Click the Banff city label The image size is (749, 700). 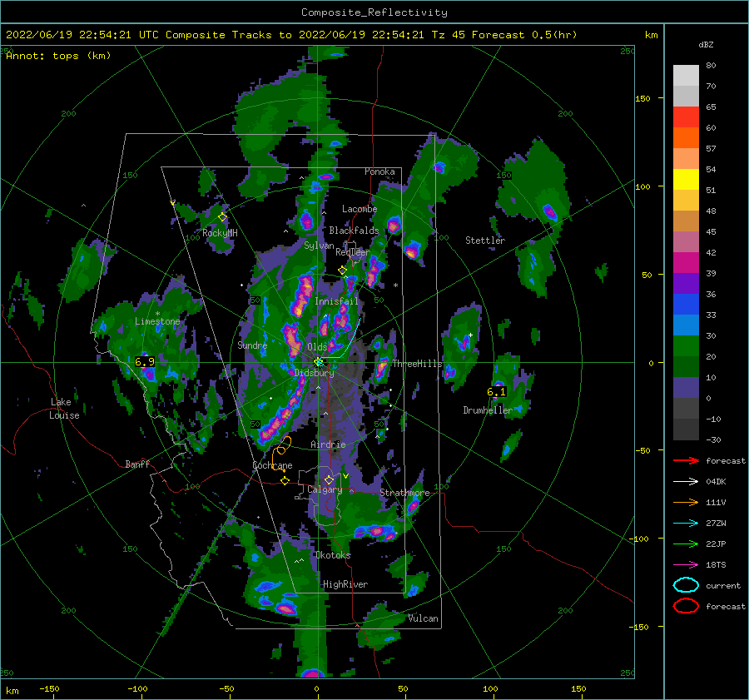click(137, 464)
